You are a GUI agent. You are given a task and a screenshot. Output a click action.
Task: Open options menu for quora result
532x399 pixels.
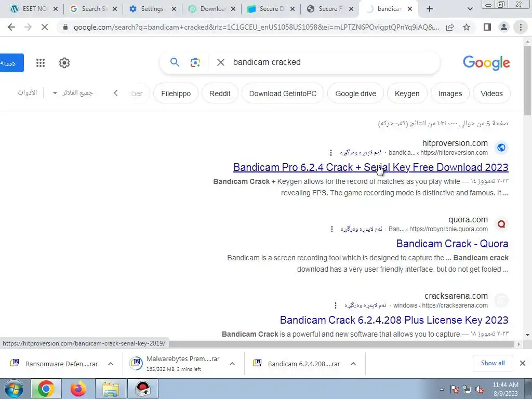[x=332, y=229]
